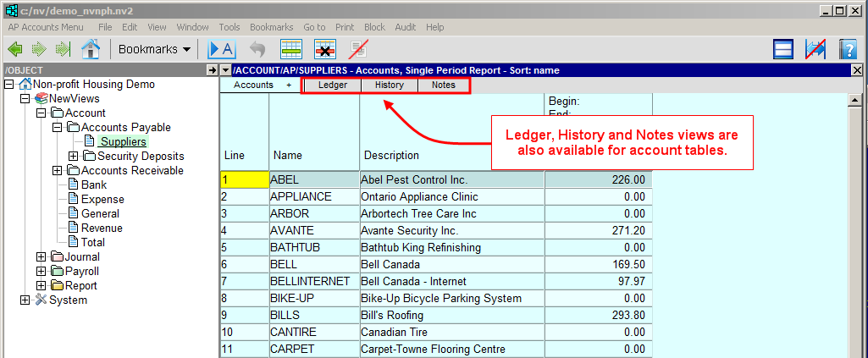Click the crossed-out document icon
This screenshot has height=358, width=868.
[359, 49]
